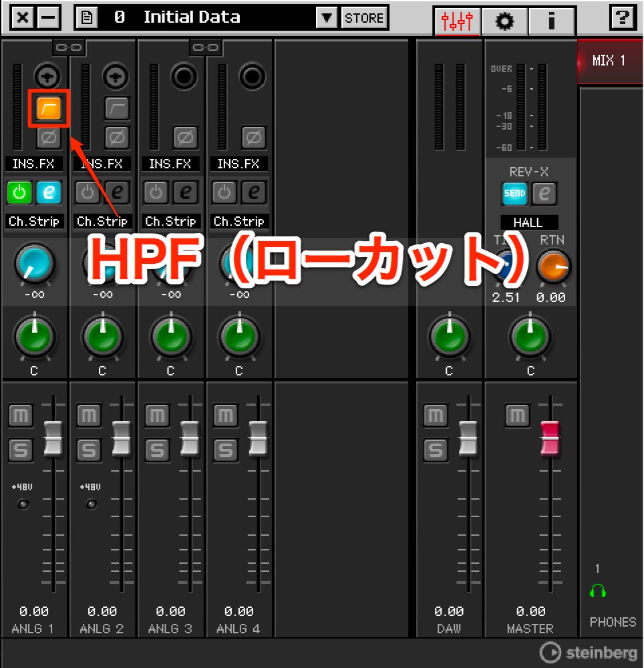This screenshot has width=644, height=668.
Task: Toggle +48V phantom power on ANLG 1
Action: 23,504
